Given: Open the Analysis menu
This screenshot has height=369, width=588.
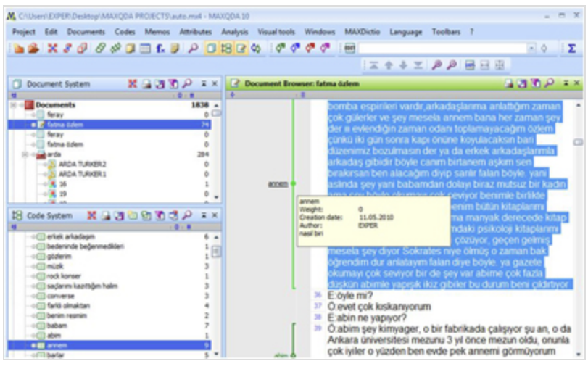Looking at the screenshot, I should coord(235,32).
